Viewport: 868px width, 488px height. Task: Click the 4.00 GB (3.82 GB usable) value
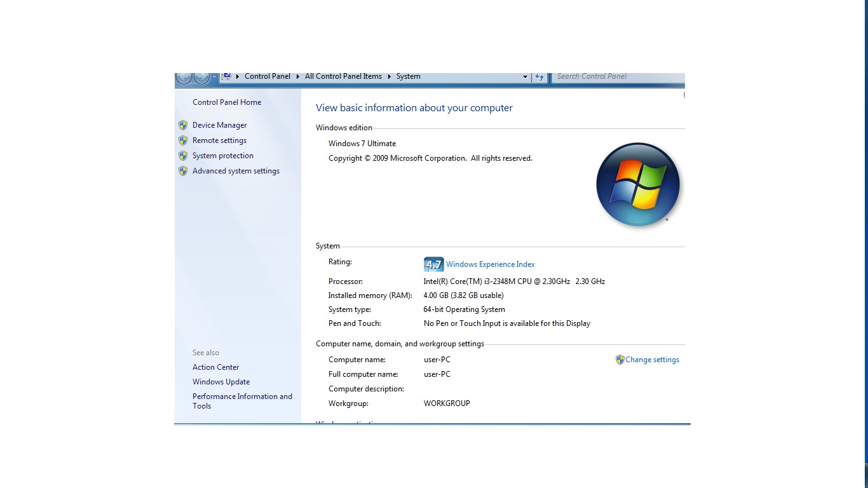464,295
